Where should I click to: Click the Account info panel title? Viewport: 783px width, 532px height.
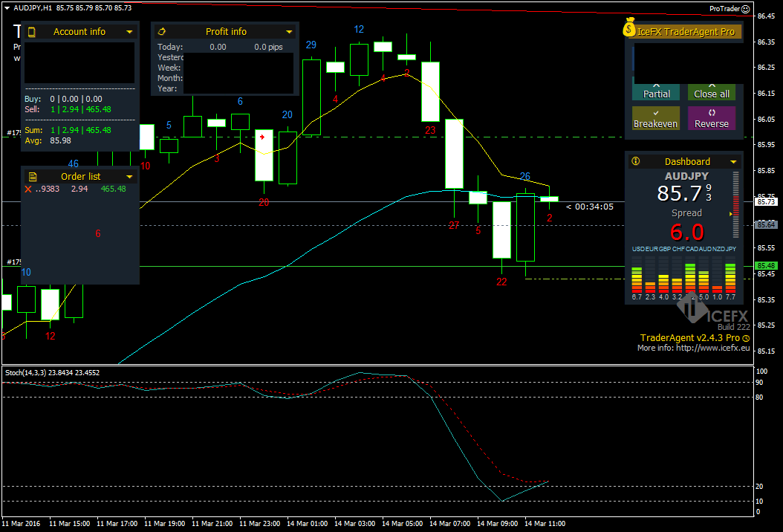pyautogui.click(x=79, y=31)
